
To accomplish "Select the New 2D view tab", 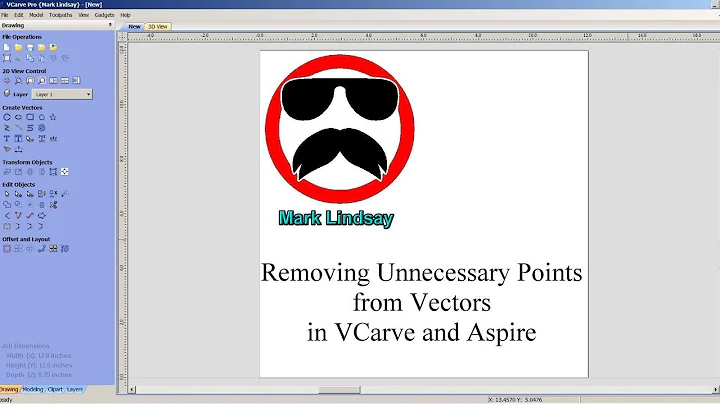I will click(x=134, y=27).
